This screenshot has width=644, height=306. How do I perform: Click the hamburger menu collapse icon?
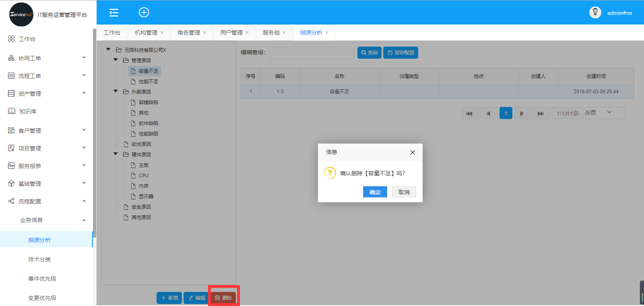[114, 13]
